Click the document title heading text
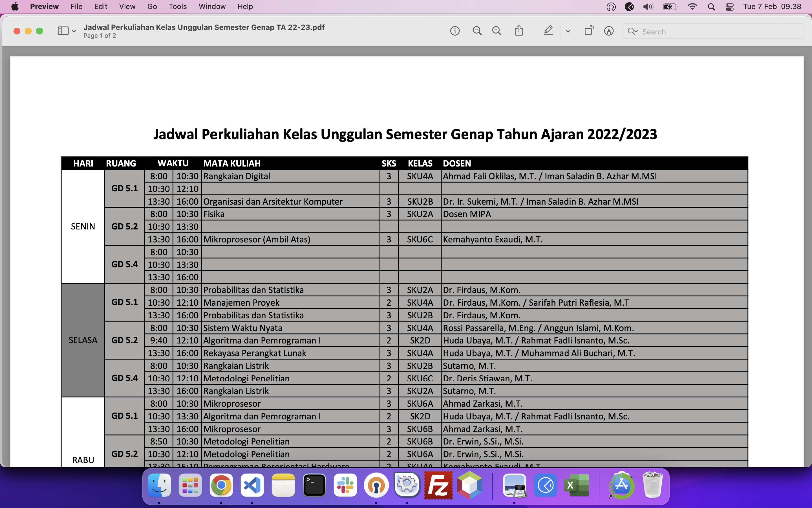 coord(405,134)
